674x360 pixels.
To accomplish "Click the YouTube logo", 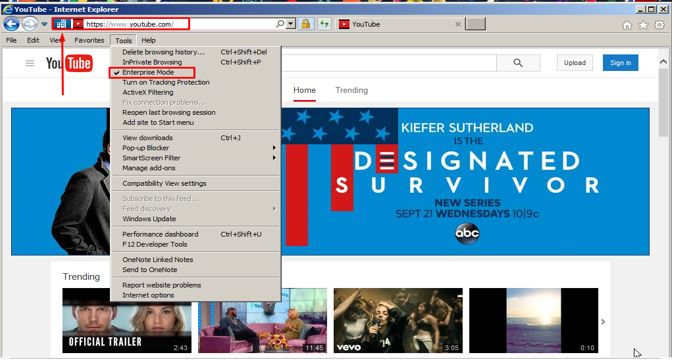I will tap(69, 64).
